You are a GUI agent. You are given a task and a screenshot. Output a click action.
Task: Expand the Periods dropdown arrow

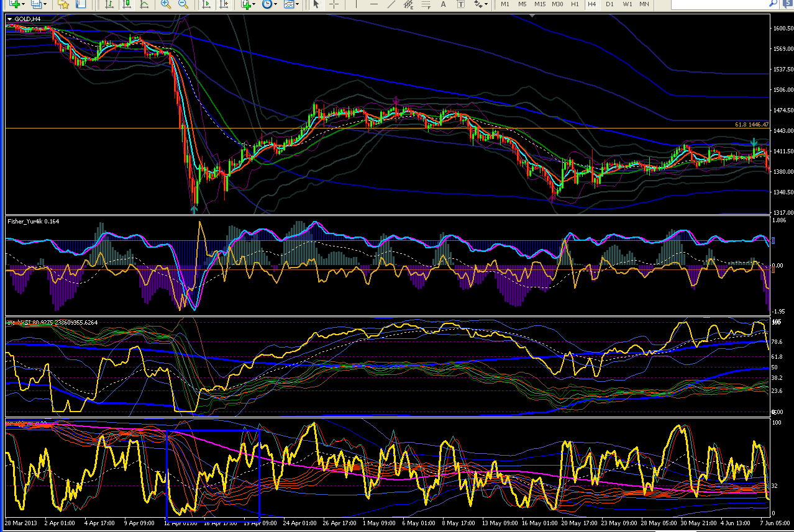point(275,4)
